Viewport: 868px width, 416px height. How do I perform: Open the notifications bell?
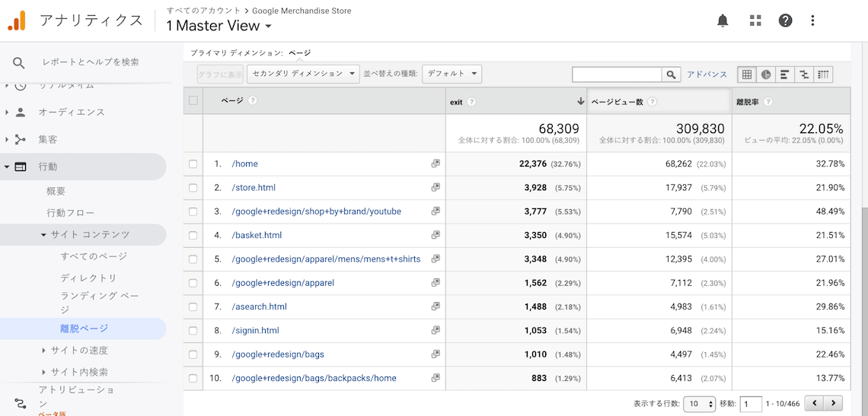coord(723,21)
